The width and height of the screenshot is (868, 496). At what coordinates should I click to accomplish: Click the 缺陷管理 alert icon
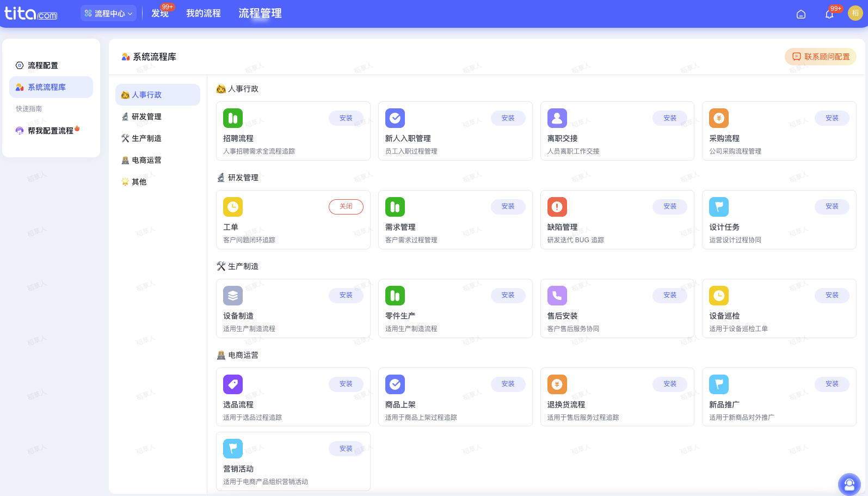click(557, 207)
